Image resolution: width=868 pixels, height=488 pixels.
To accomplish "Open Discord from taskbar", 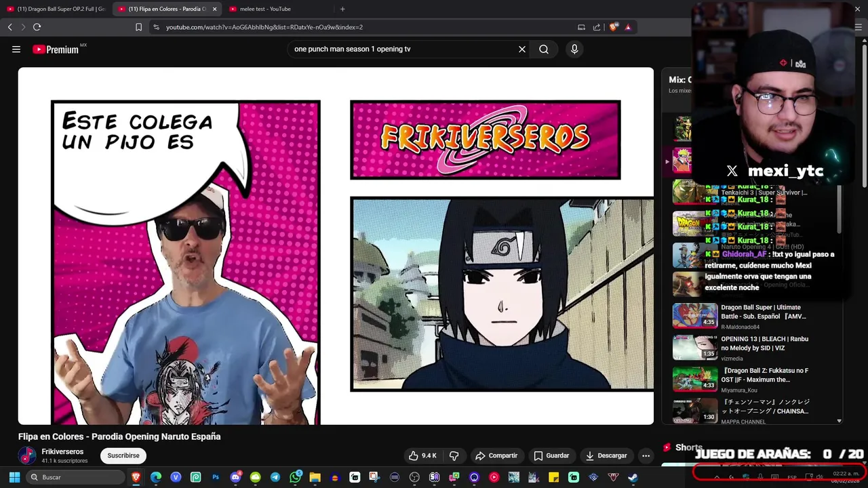I will 235,477.
